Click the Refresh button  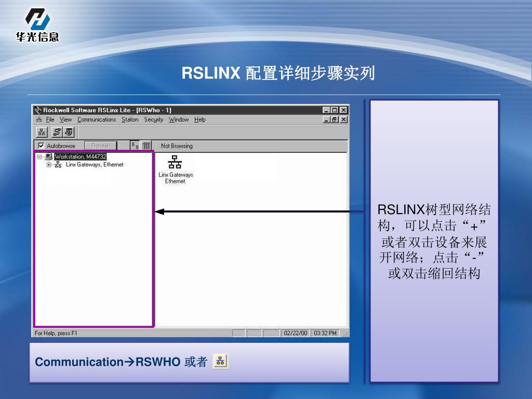(101, 145)
